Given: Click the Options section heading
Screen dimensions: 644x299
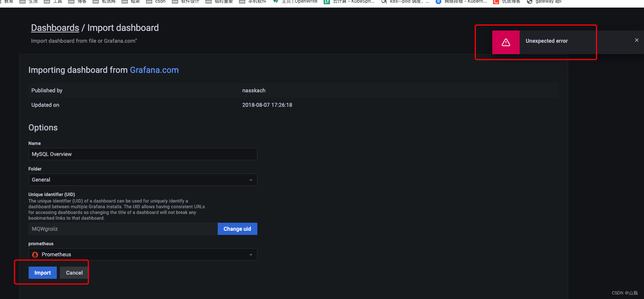Looking at the screenshot, I should tap(43, 128).
